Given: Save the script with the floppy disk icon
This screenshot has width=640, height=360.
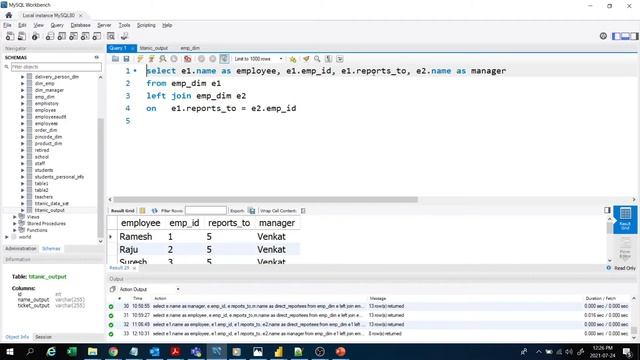Looking at the screenshot, I should [x=127, y=59].
